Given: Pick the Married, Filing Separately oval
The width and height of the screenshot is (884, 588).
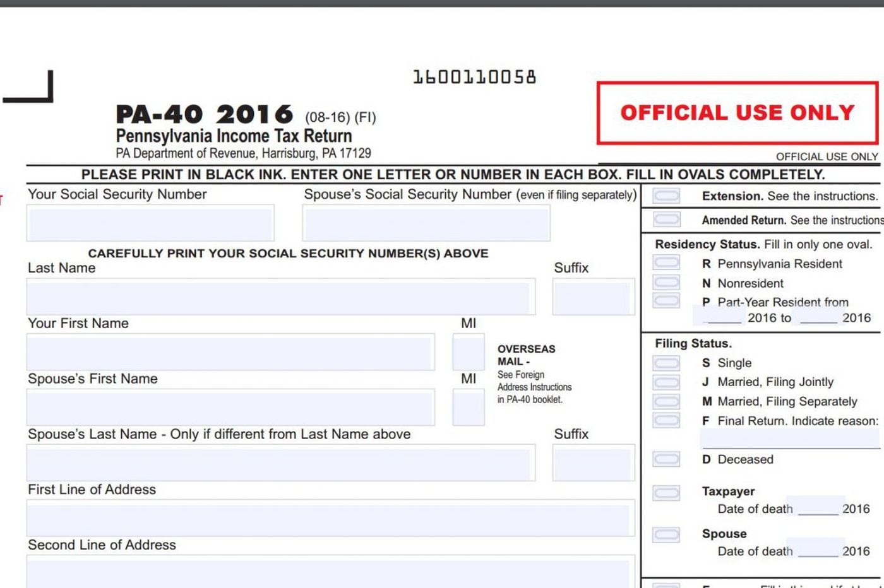Looking at the screenshot, I should [666, 401].
